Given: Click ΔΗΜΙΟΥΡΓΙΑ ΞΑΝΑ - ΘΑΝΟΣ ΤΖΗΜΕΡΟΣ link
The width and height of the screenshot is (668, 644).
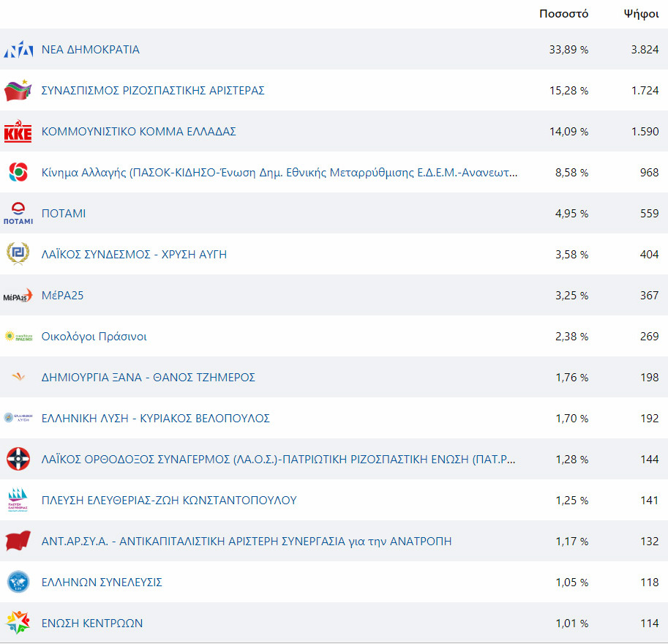Looking at the screenshot, I should [149, 377].
